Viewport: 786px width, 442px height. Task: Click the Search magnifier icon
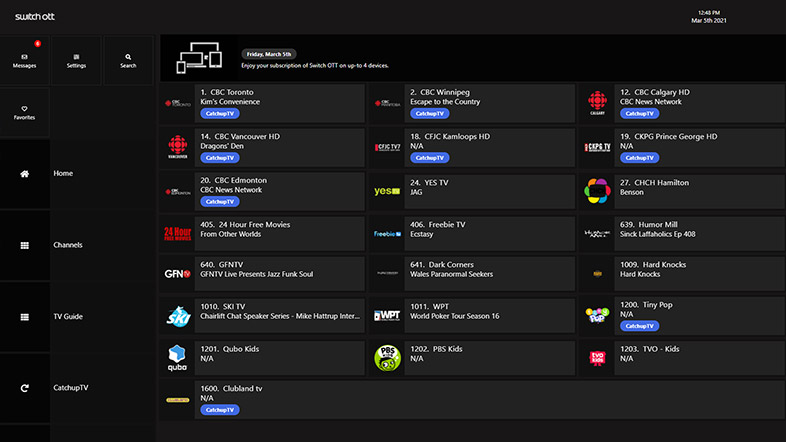click(x=128, y=57)
